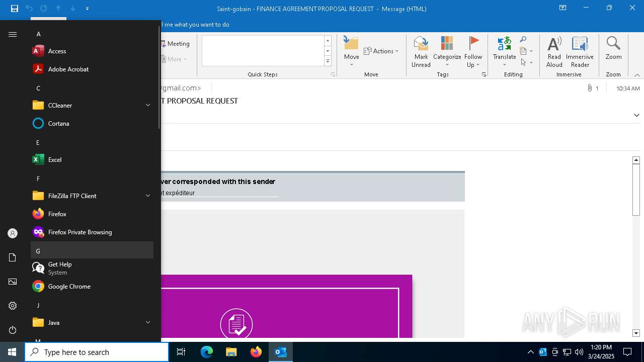
Task: Click the letter A section header
Action: coord(92,34)
